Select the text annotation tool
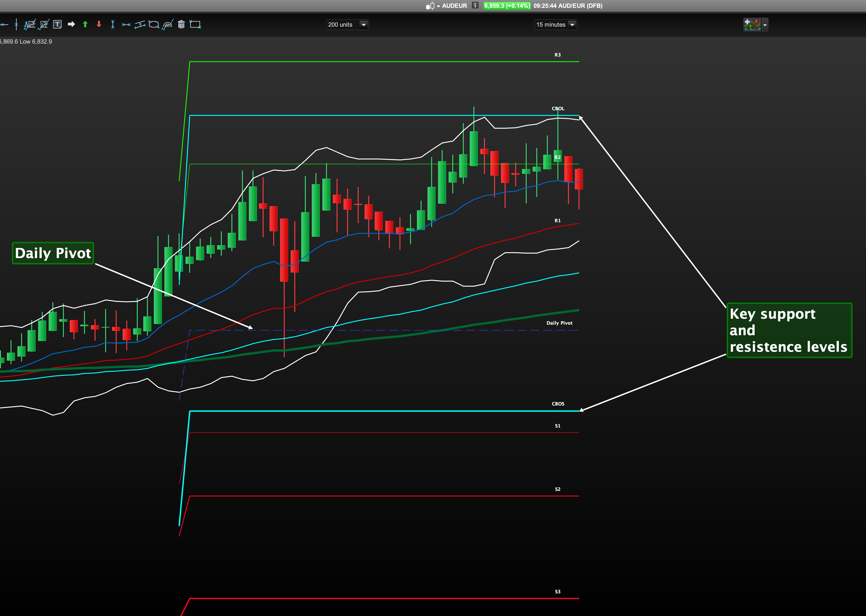Viewport: 866px width, 616px height. [x=57, y=25]
